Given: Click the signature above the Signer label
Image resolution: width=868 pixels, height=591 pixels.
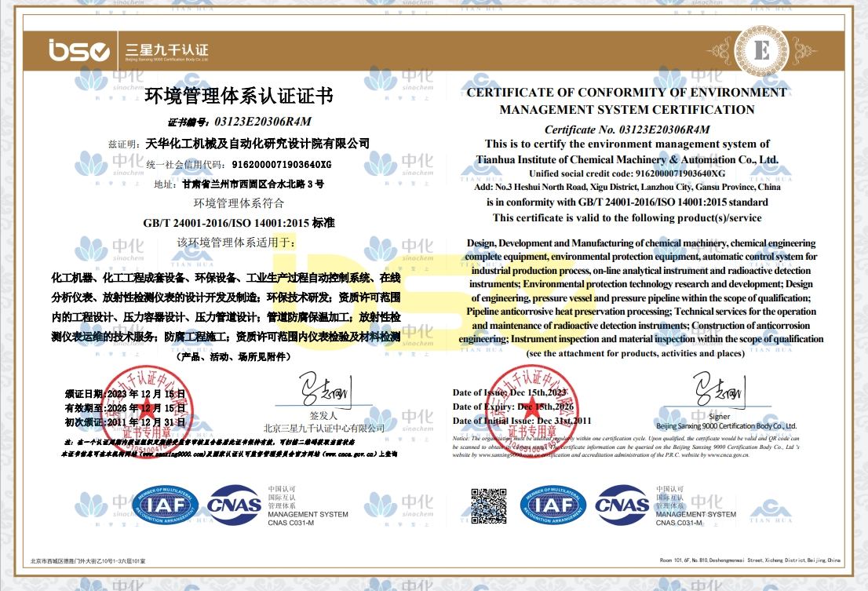Looking at the screenshot, I should 719,390.
